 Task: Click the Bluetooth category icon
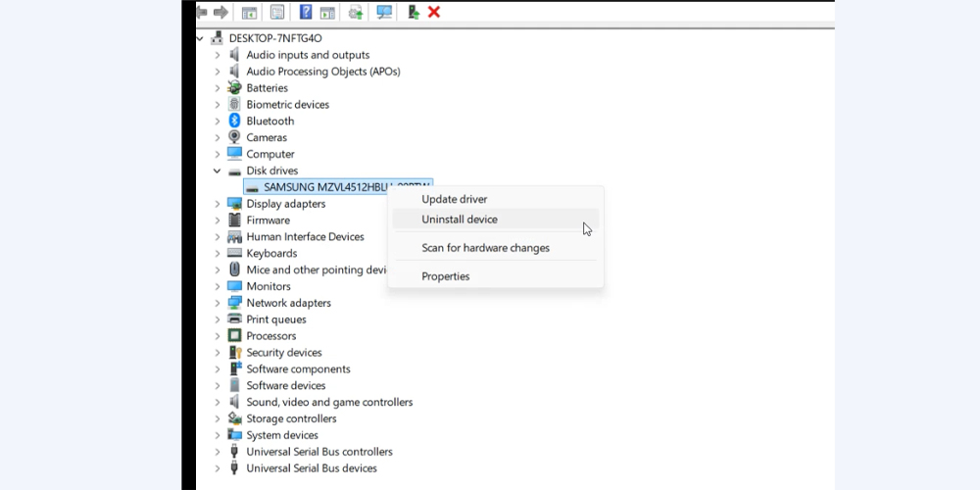[234, 122]
